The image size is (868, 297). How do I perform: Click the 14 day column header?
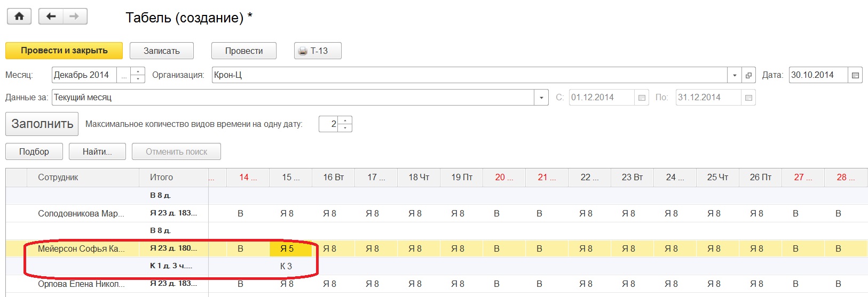[248, 178]
